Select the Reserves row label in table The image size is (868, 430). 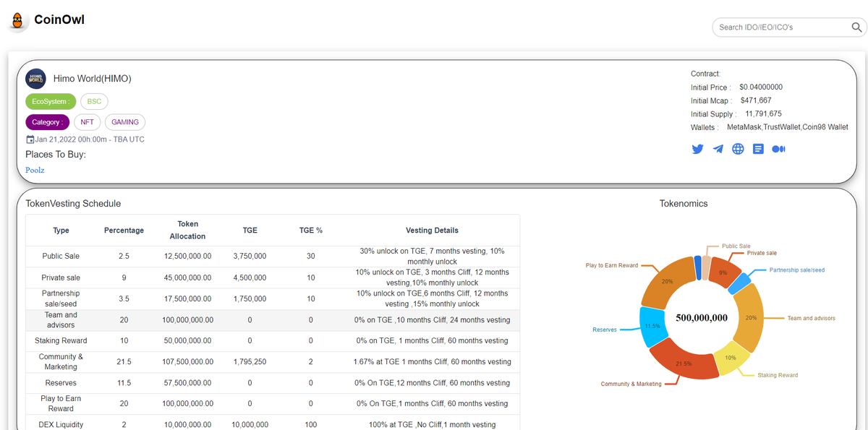point(61,383)
